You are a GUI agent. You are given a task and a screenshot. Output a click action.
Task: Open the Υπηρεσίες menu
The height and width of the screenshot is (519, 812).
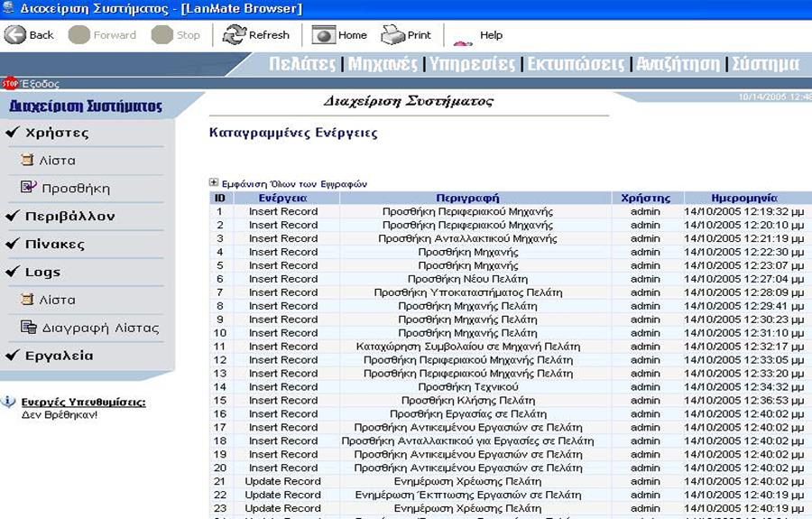tap(472, 64)
